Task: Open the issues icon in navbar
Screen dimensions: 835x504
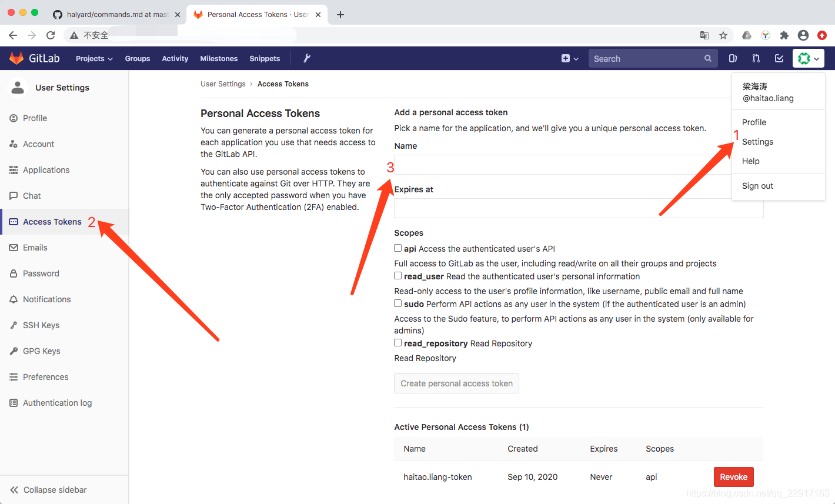Action: [x=733, y=58]
